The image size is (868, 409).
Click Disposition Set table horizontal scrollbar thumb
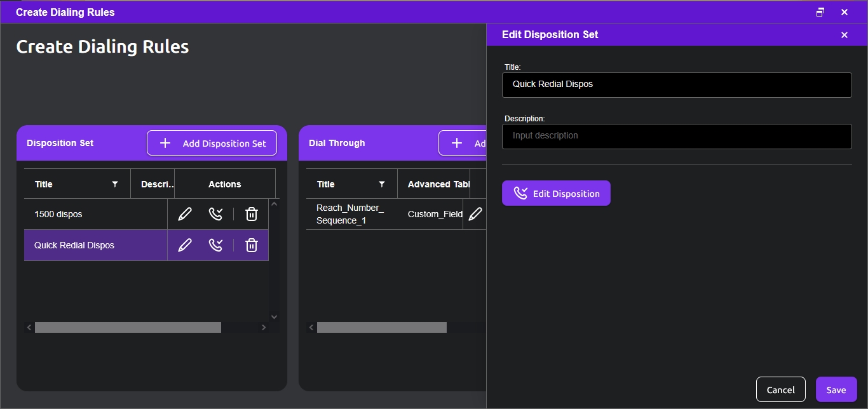pyautogui.click(x=128, y=327)
